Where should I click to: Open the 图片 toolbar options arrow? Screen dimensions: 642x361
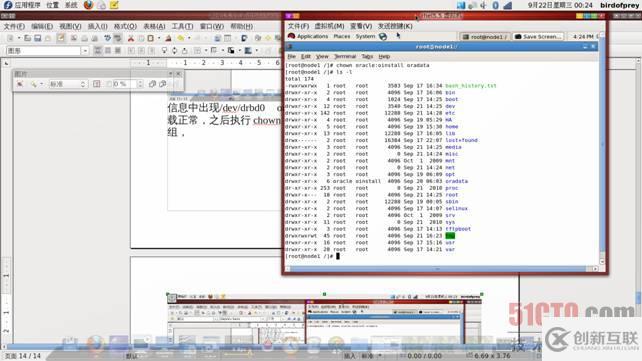(171, 74)
